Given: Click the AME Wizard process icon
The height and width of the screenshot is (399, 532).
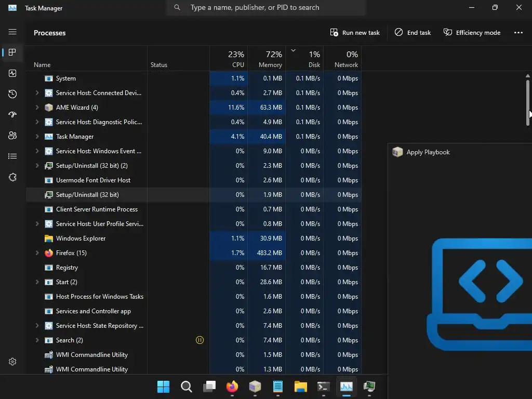Looking at the screenshot, I should pos(49,108).
